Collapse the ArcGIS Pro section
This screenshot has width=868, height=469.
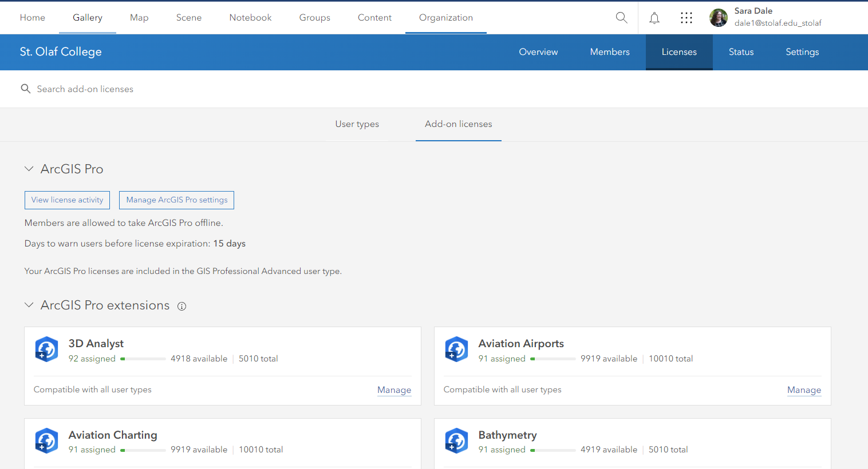[29, 168]
